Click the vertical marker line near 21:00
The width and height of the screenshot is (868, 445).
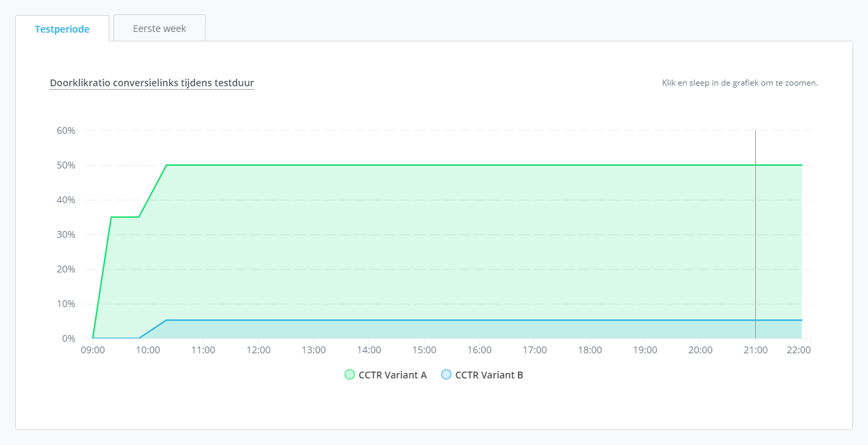tap(755, 238)
